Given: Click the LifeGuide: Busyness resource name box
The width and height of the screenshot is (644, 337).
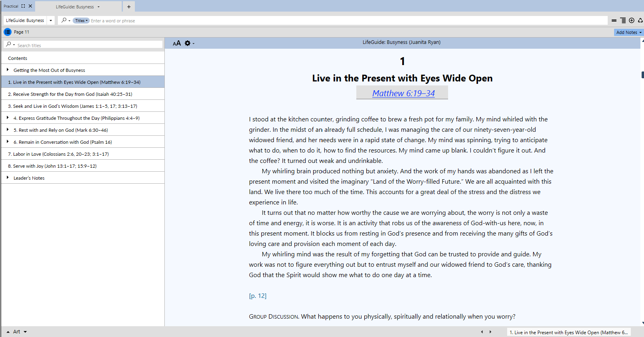Looking at the screenshot, I should tap(25, 20).
